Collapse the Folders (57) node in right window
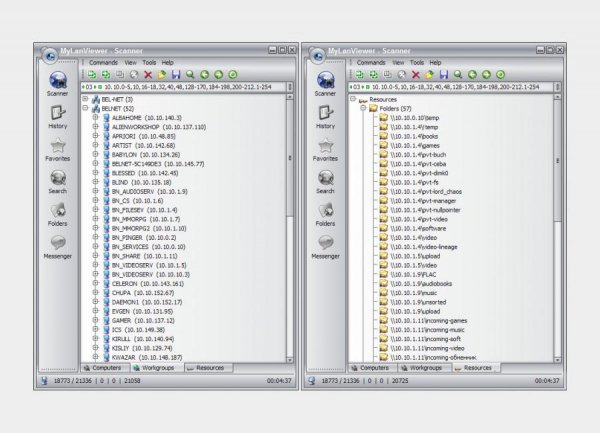Viewport: 600px width, 433px height. tap(364, 108)
